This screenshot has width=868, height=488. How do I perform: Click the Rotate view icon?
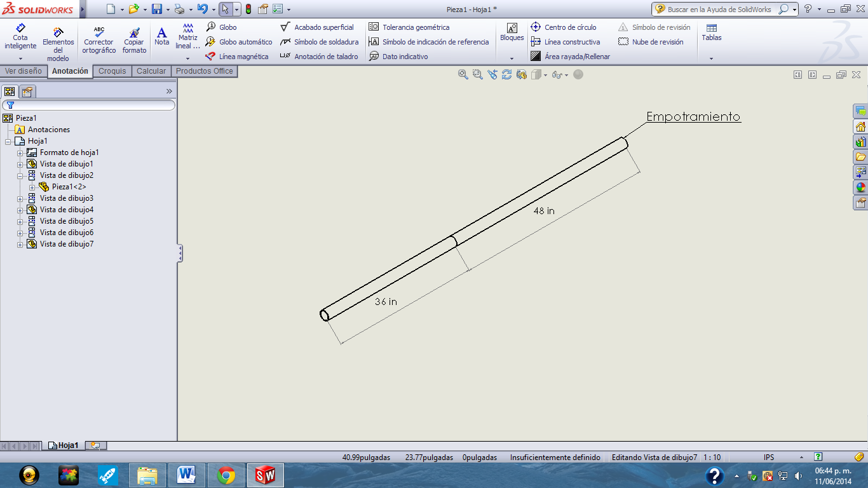click(506, 74)
